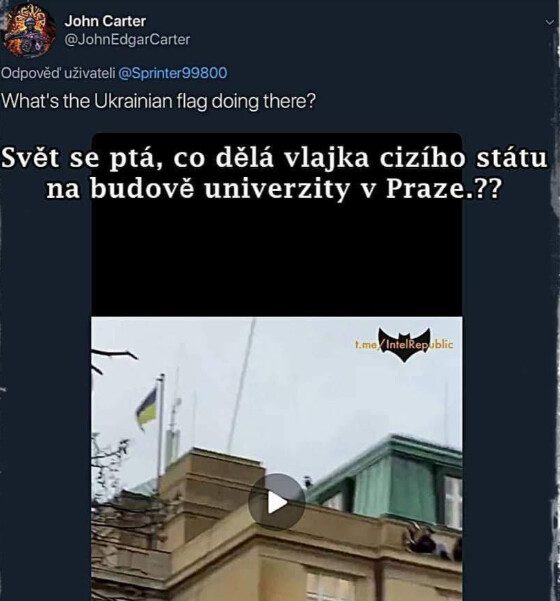Open the @Sprinter99800 mention link
Image resolution: width=560 pixels, height=601 pixels.
coord(173,73)
